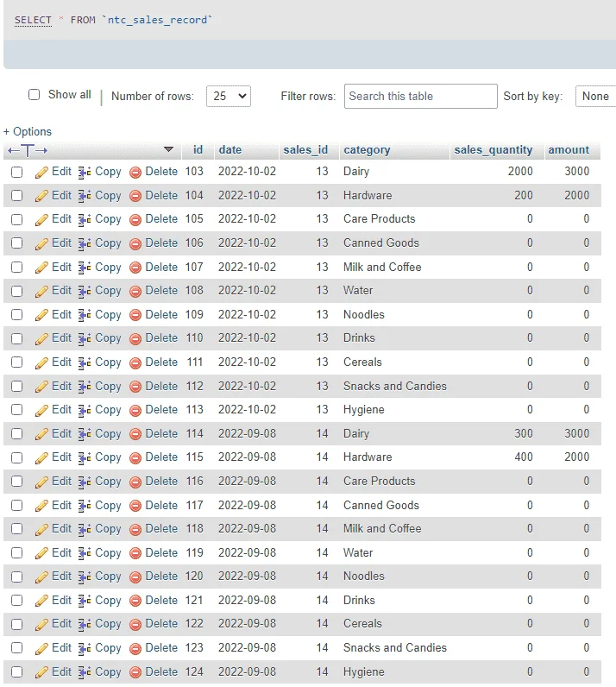Click the sales_quantity cell '2000' in row 103
This screenshot has width=616, height=687.
[x=520, y=171]
